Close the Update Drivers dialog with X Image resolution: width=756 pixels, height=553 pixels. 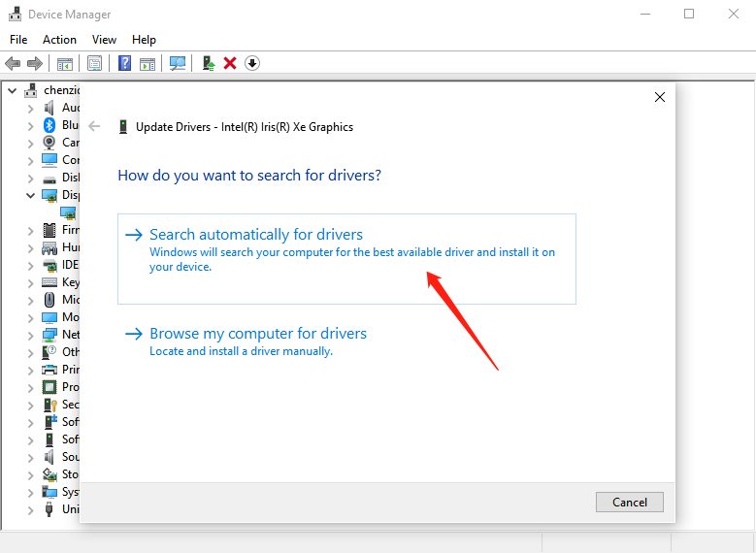click(660, 97)
